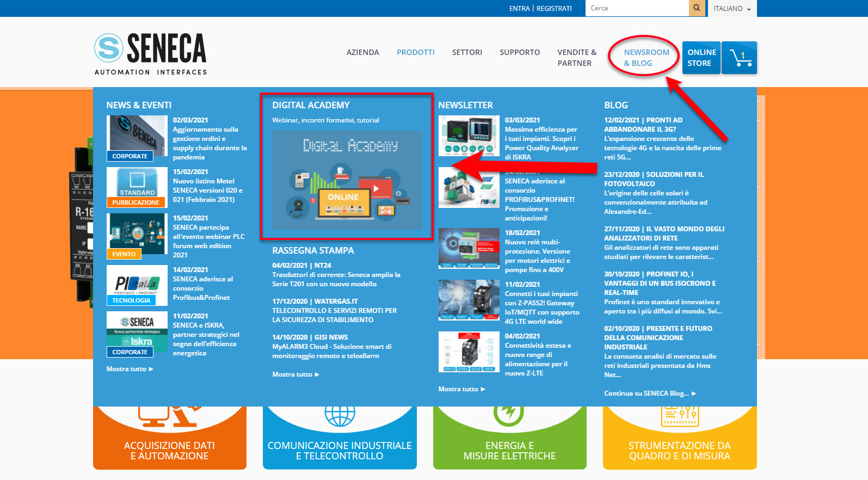Open the VENDITE & PARTNER menu
Screen dimensions: 868x480
pos(577,58)
